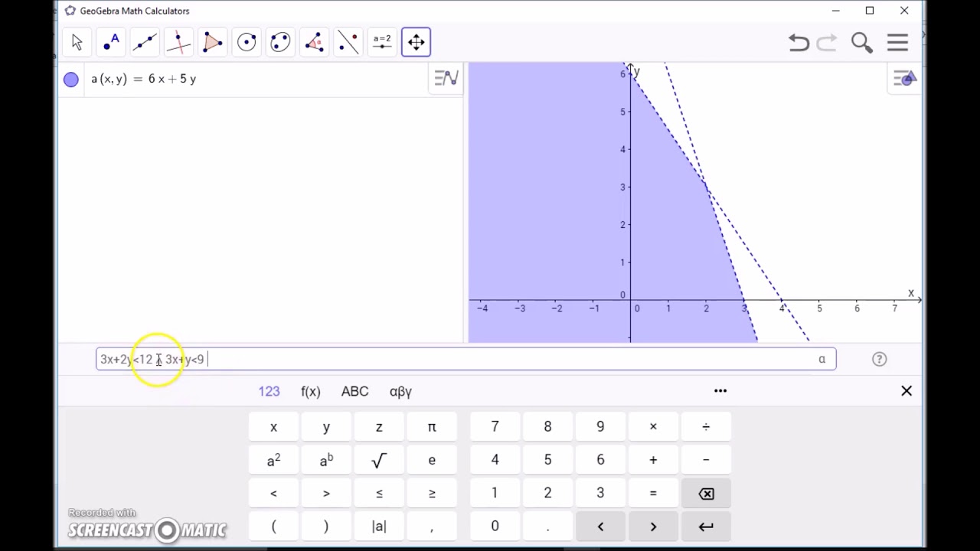The height and width of the screenshot is (551, 980).
Task: Select the Point tool
Action: coord(111,42)
